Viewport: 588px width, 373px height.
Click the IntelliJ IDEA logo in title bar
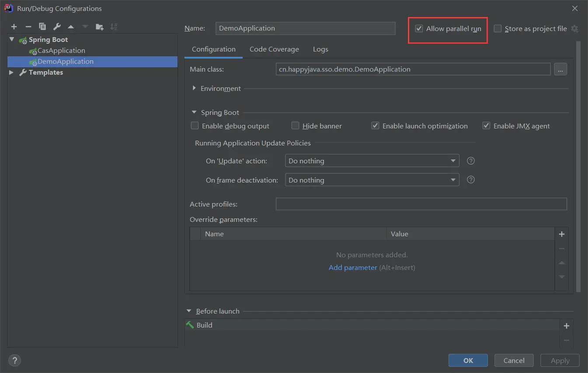coord(8,8)
